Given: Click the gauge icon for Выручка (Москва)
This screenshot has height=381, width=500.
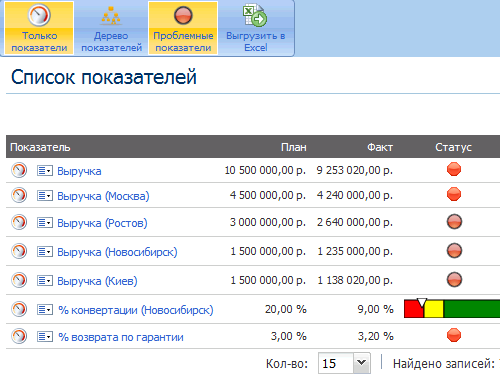Looking at the screenshot, I should 19,195.
